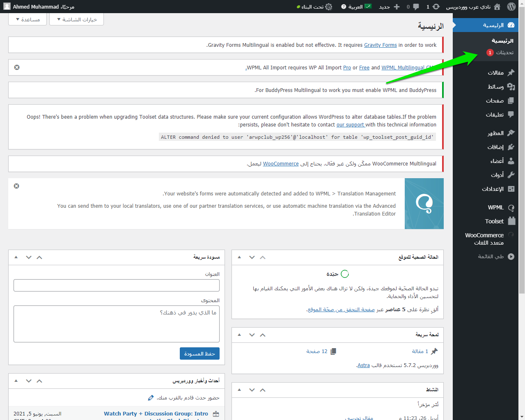Open the تحديثات submenu item
Screen dimensions: 525x420
tap(504, 53)
